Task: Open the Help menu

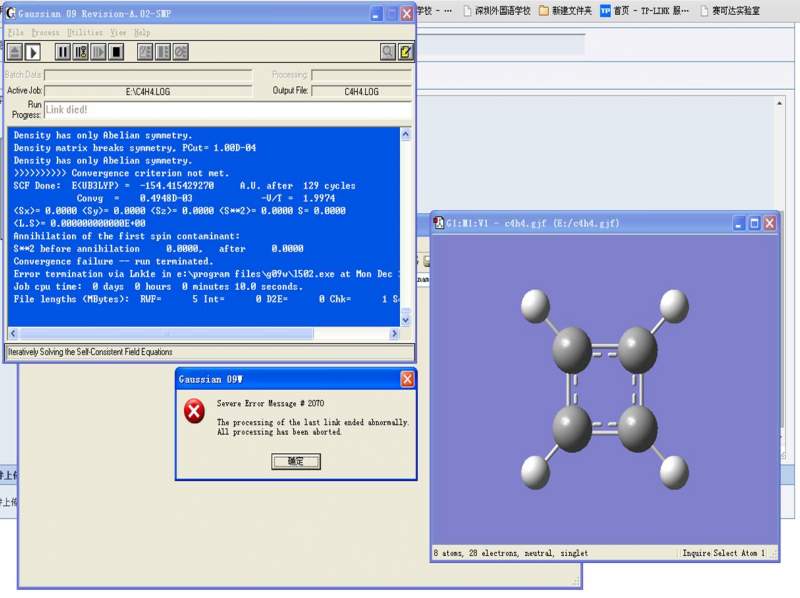Action: point(142,33)
